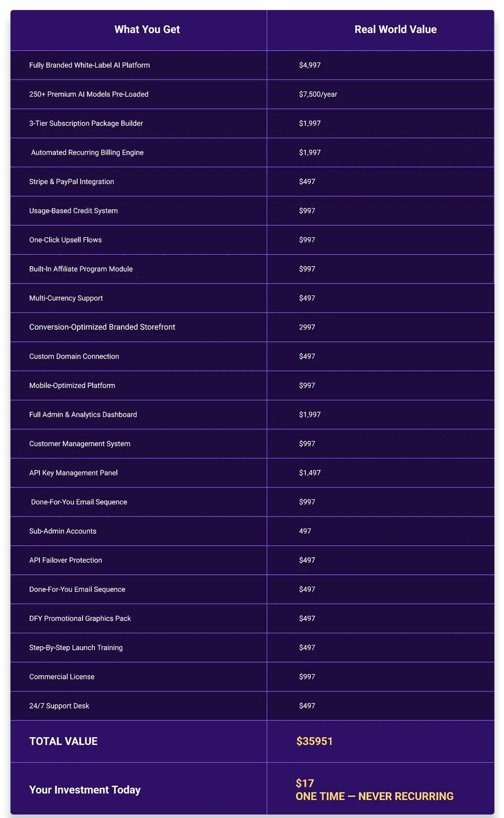Click Built-In Affiliate Program Module
The height and width of the screenshot is (818, 504).
(x=81, y=269)
